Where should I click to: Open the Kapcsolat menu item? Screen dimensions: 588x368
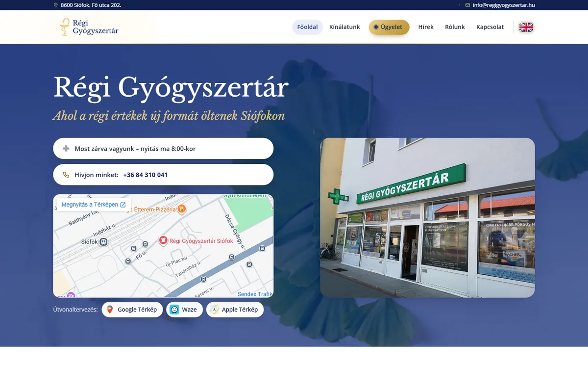490,27
